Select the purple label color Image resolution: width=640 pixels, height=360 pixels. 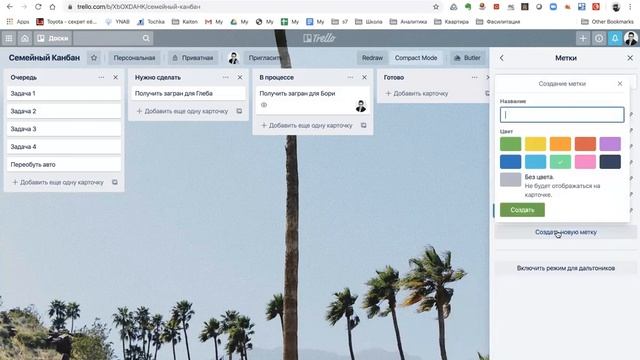click(x=610, y=144)
